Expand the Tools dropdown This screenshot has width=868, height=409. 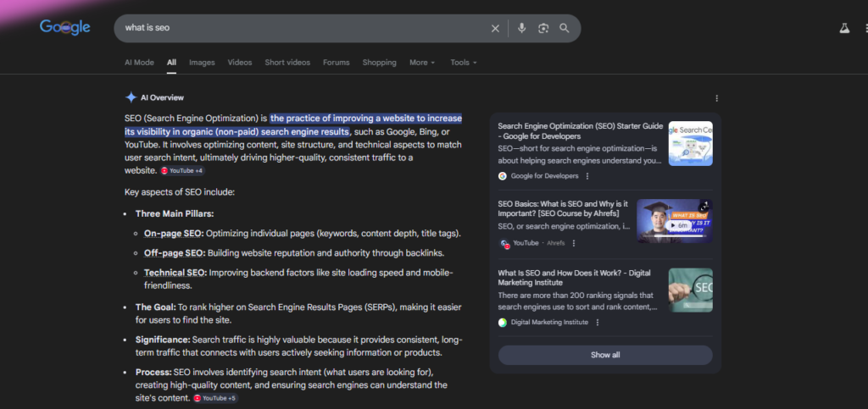[x=464, y=63]
